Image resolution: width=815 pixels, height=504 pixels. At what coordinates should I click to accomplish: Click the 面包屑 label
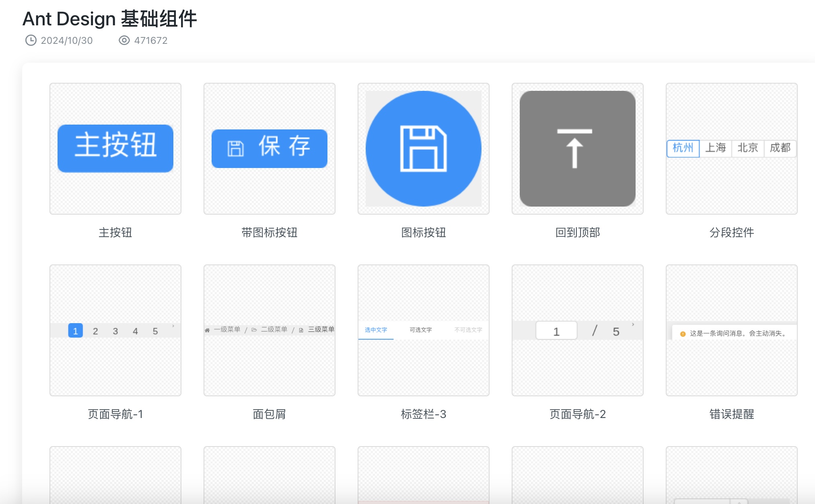click(x=270, y=414)
